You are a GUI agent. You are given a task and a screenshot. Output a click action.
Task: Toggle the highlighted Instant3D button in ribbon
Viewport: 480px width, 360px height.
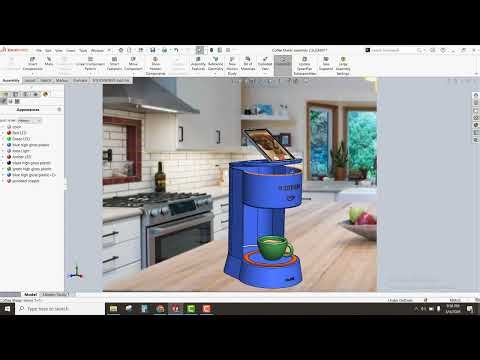(x=283, y=65)
